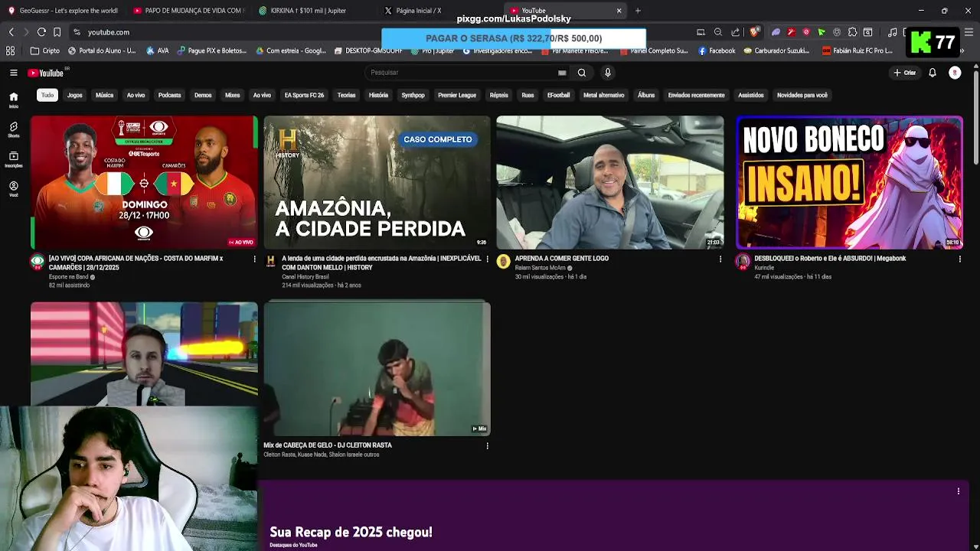Select the Jogos filter chip

tap(74, 95)
